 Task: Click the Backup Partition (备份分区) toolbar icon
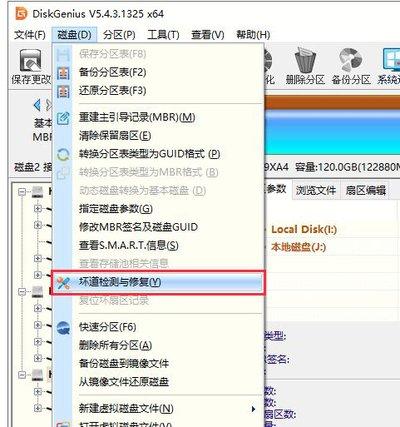351,60
